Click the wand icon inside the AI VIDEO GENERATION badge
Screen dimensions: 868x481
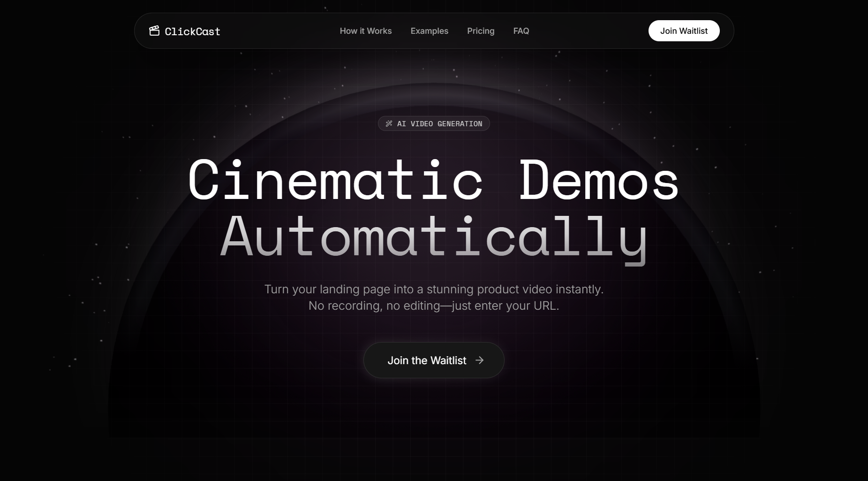coord(389,123)
